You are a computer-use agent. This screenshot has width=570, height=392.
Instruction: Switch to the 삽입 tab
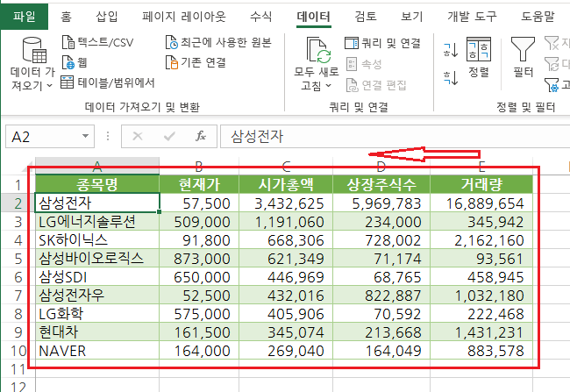tap(106, 17)
